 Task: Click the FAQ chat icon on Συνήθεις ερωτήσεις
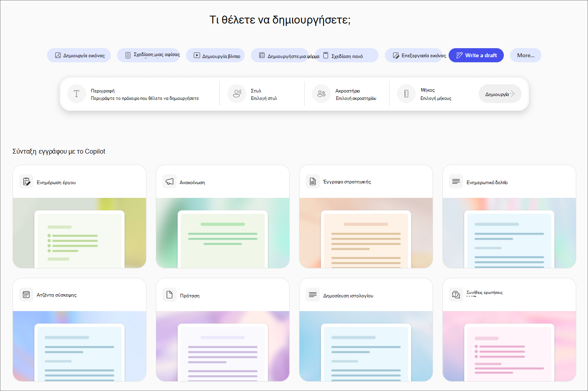click(x=456, y=295)
